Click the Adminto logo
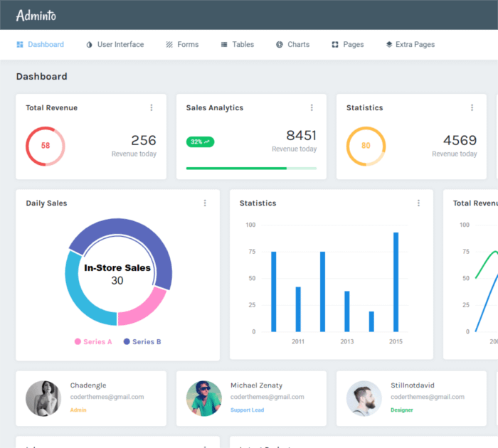 click(36, 15)
